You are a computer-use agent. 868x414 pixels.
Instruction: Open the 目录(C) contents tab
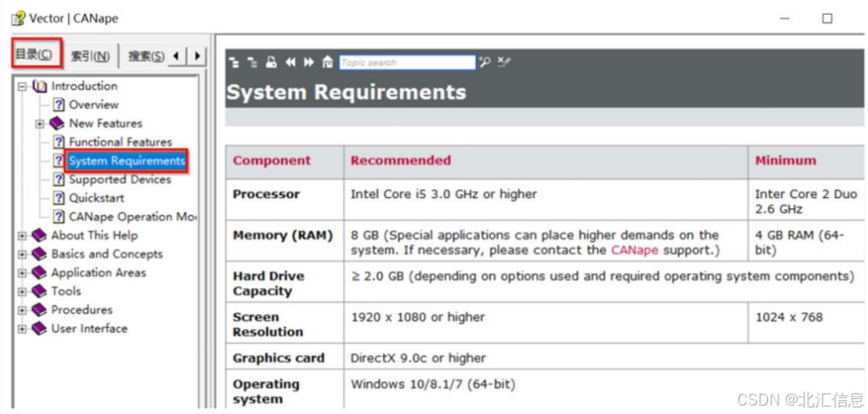point(36,54)
